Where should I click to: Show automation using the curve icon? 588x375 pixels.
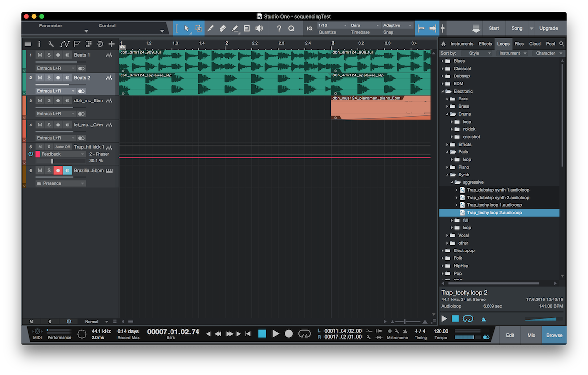click(x=65, y=44)
